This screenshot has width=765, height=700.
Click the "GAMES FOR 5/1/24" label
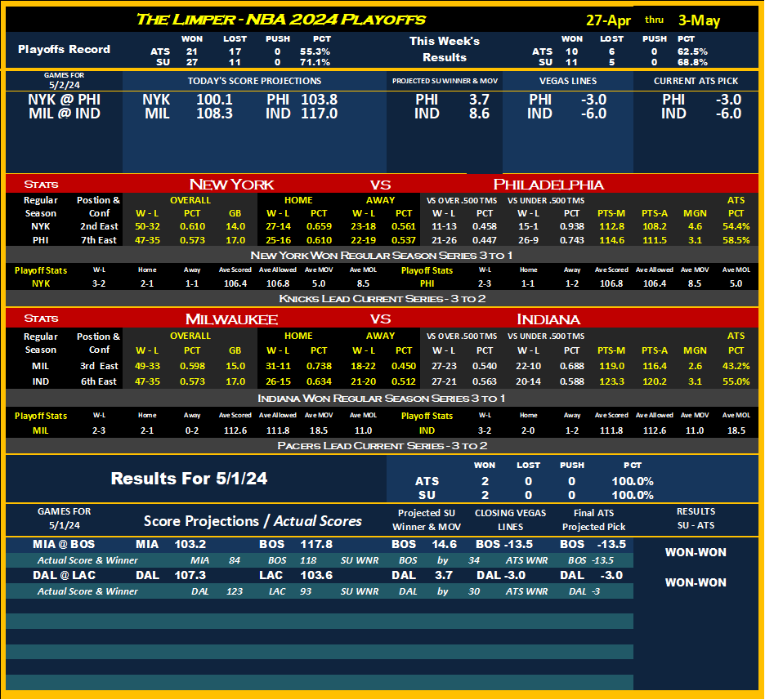click(64, 519)
